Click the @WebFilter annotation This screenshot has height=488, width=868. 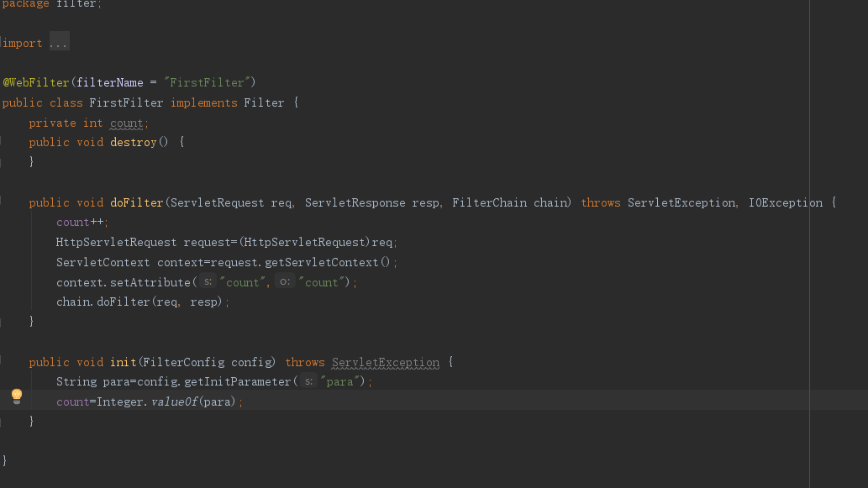pos(36,82)
